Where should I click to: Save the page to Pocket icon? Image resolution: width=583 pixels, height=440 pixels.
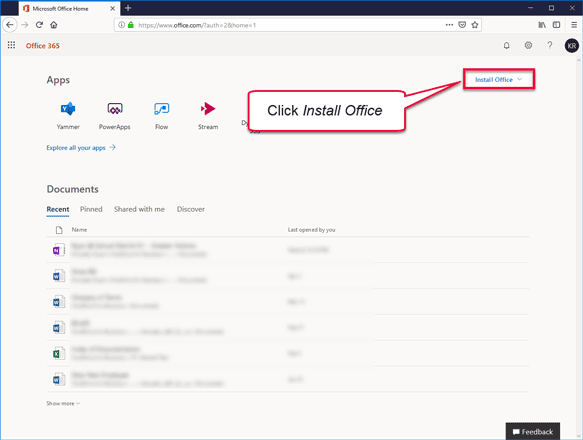(x=462, y=25)
